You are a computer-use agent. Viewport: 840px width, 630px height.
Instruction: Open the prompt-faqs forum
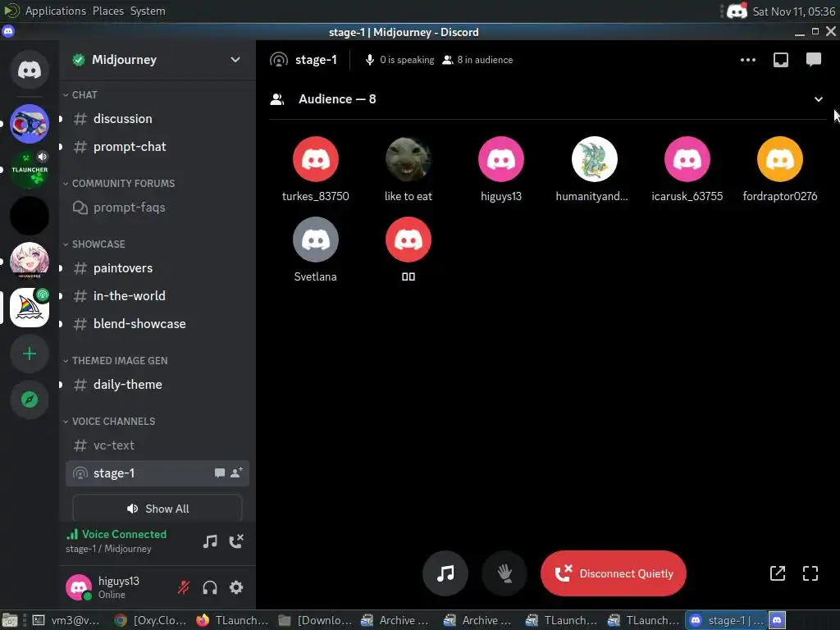point(157,208)
